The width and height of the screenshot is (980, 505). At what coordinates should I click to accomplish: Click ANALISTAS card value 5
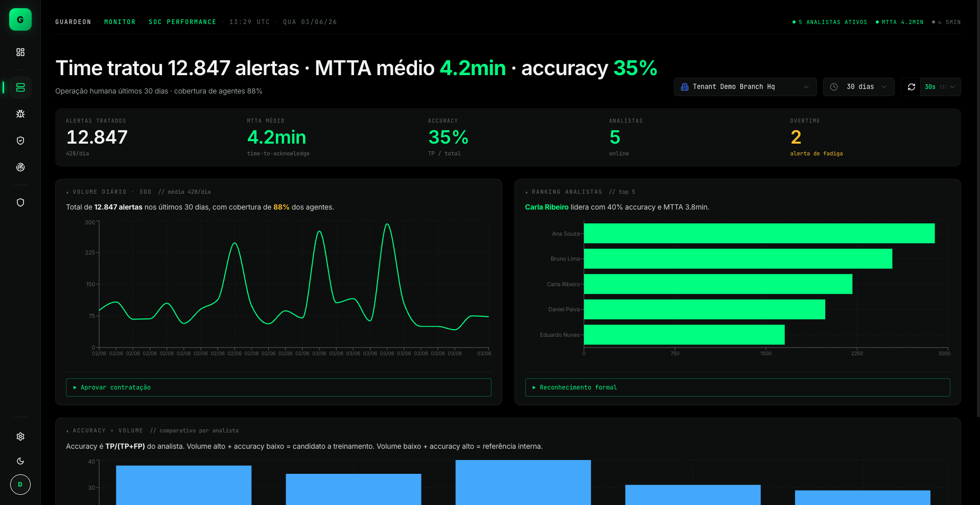pyautogui.click(x=615, y=137)
